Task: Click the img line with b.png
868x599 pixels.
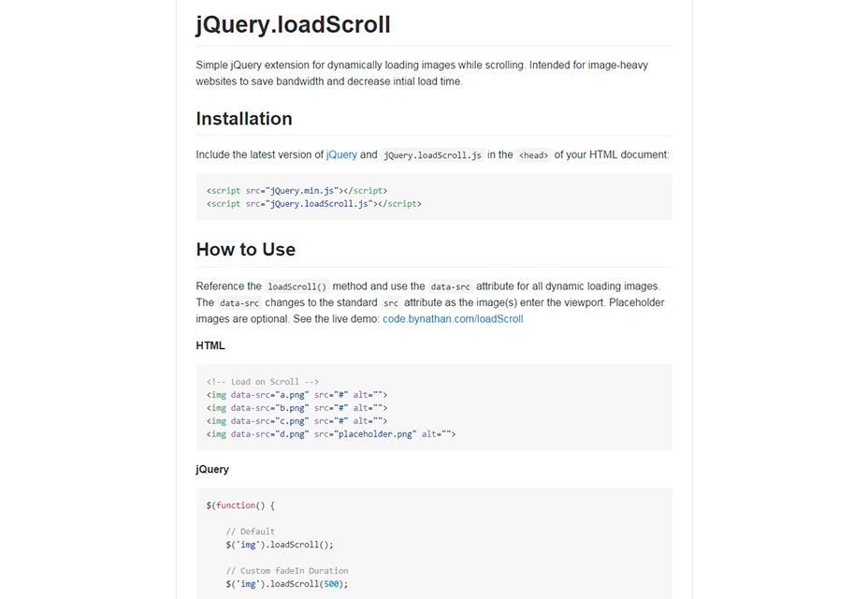Action: click(297, 408)
